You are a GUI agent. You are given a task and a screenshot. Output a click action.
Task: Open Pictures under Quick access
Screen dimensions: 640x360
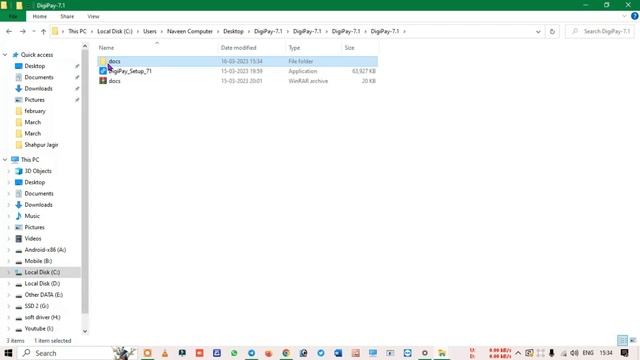point(35,100)
